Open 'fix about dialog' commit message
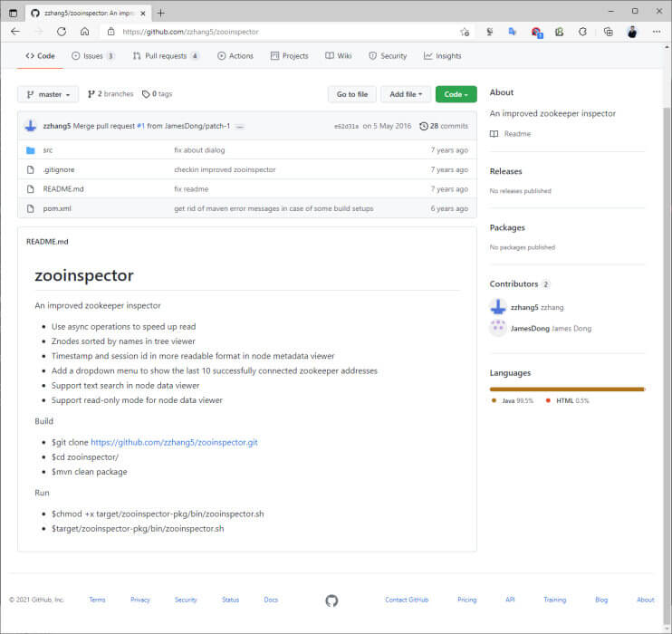672x634 pixels. tap(199, 150)
